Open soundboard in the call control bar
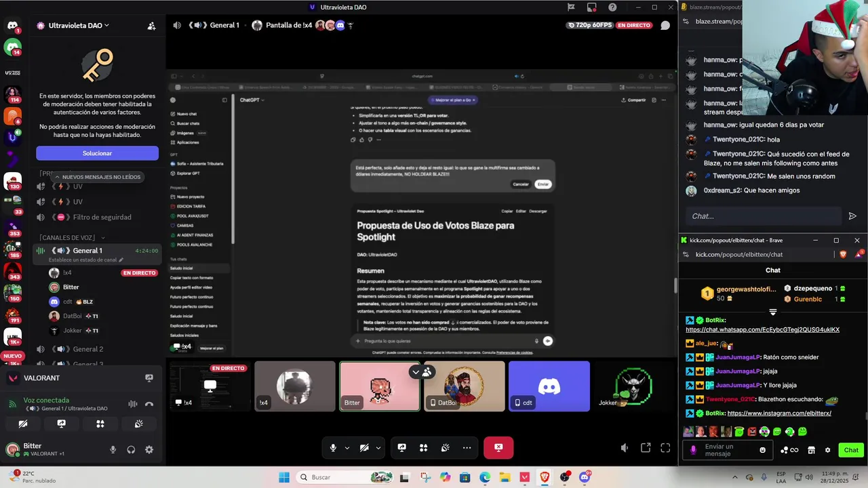The height and width of the screenshot is (488, 868). click(x=446, y=447)
